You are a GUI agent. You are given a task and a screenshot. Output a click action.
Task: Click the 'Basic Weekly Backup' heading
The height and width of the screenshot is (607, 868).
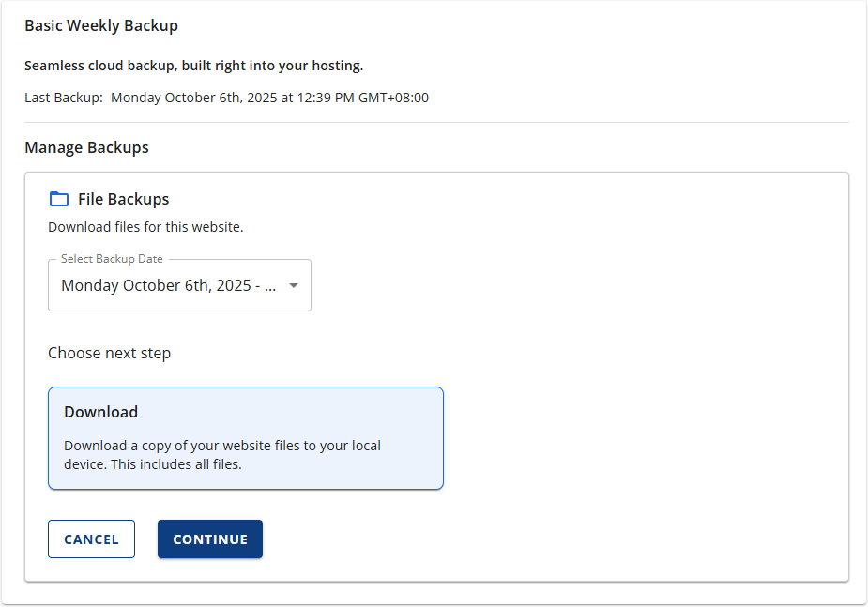(x=101, y=25)
